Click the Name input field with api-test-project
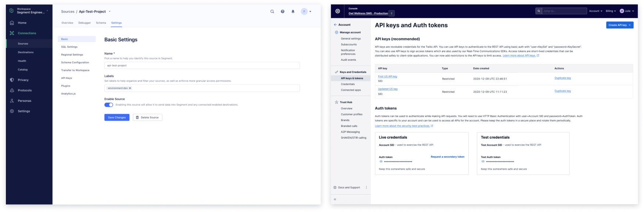 point(202,66)
